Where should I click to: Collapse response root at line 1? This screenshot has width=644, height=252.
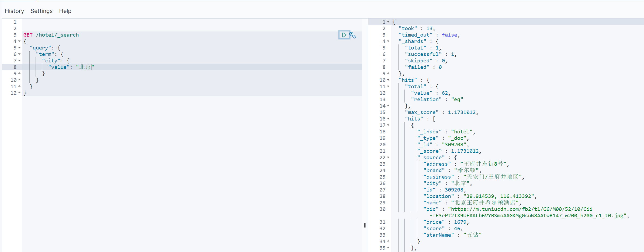point(388,22)
